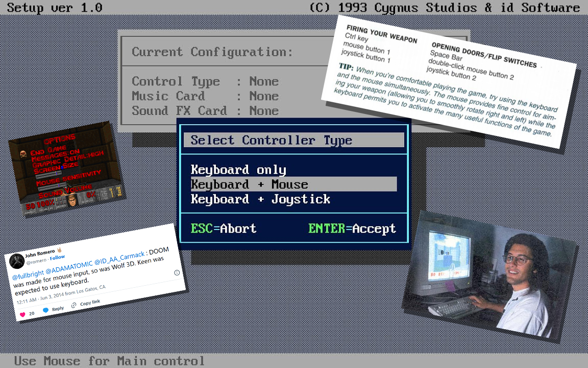588x368 pixels.
Task: Toggle "Messages: On" in DOOM options
Action: point(56,155)
